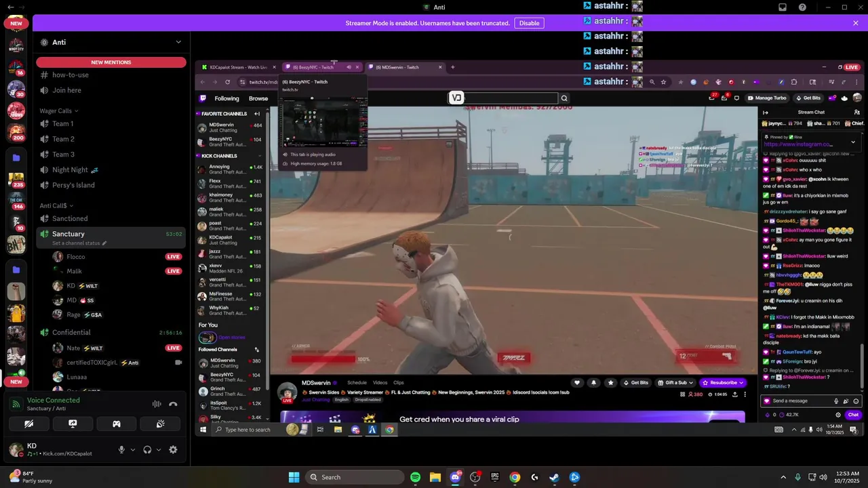Mute the microphone in Discord user panel
The height and width of the screenshot is (488, 868).
pyautogui.click(x=121, y=449)
